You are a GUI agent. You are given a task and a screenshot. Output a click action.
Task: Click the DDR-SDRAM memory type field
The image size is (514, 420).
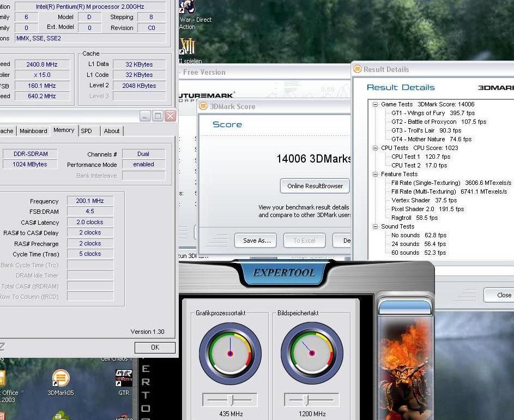[30, 154]
